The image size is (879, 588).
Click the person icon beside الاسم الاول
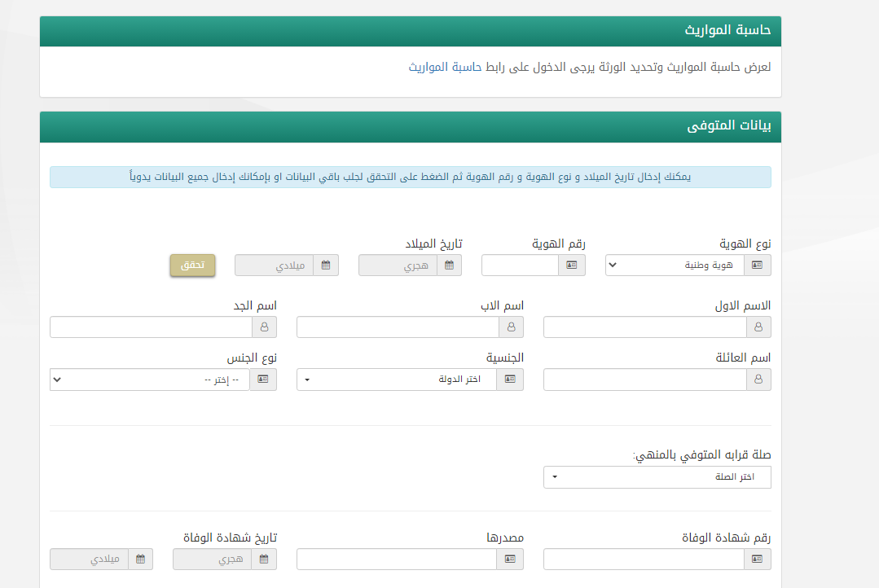coord(758,327)
